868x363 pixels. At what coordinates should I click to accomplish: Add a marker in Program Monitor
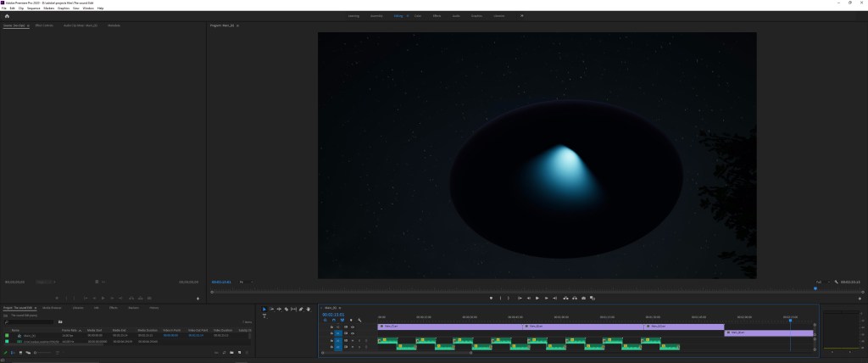tap(491, 299)
